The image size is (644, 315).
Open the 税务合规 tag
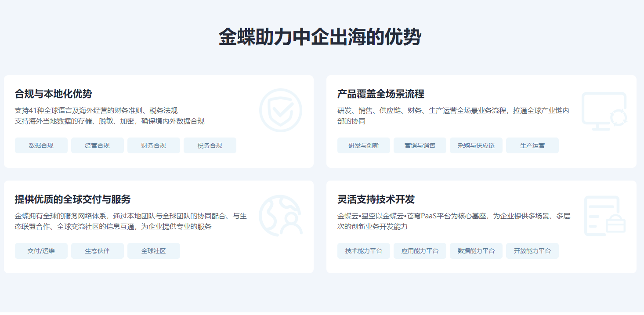[x=210, y=145]
